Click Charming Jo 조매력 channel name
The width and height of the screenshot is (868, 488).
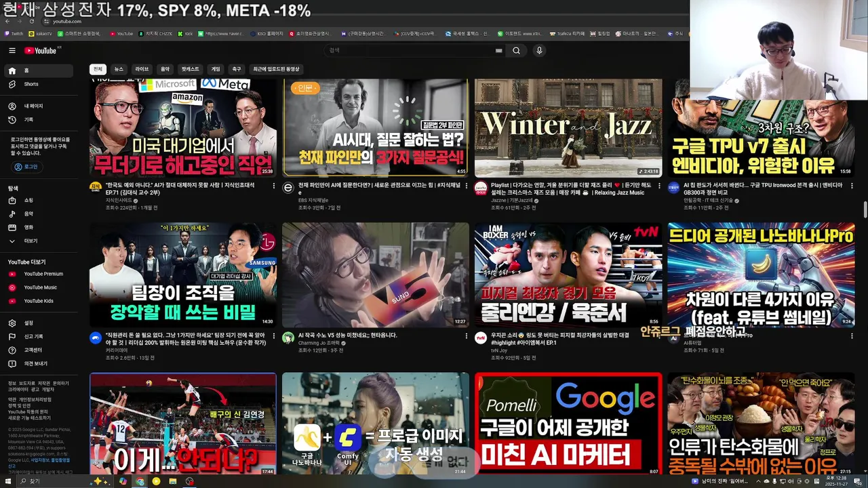(x=319, y=344)
